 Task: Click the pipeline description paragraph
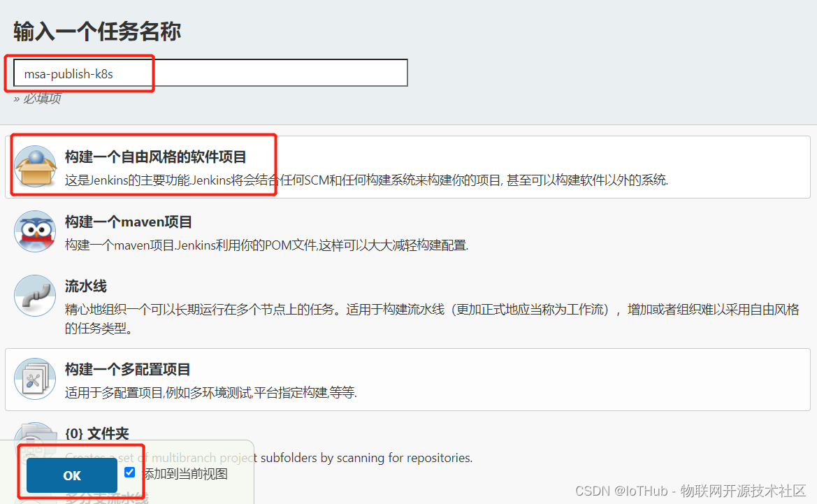pos(432,319)
